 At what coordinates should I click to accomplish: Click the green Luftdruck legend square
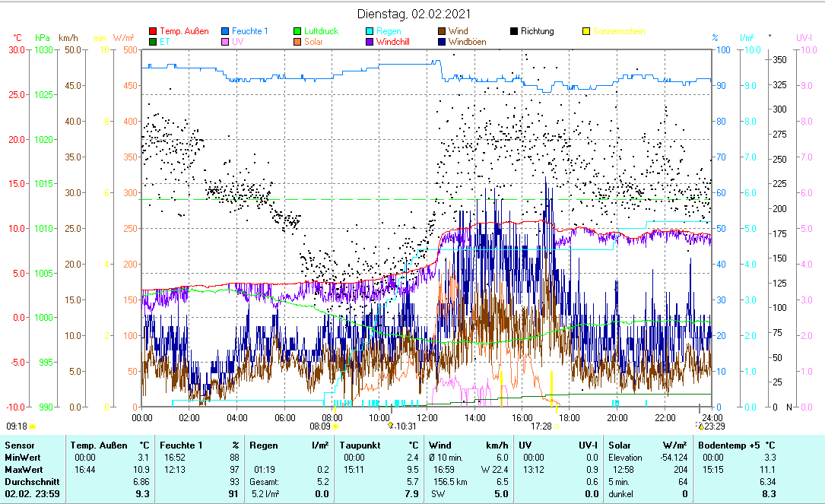[297, 32]
